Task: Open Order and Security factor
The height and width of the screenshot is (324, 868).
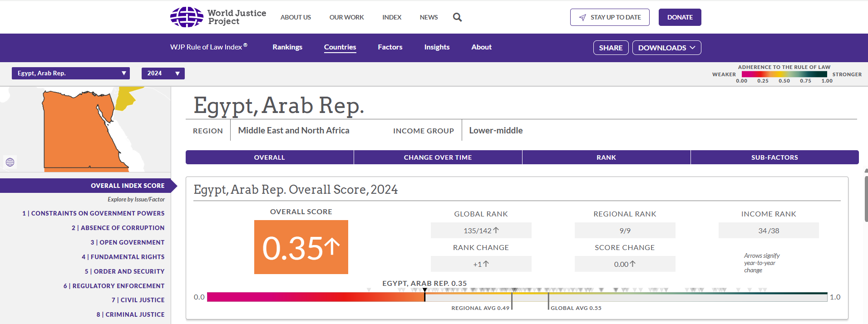Action: point(125,271)
